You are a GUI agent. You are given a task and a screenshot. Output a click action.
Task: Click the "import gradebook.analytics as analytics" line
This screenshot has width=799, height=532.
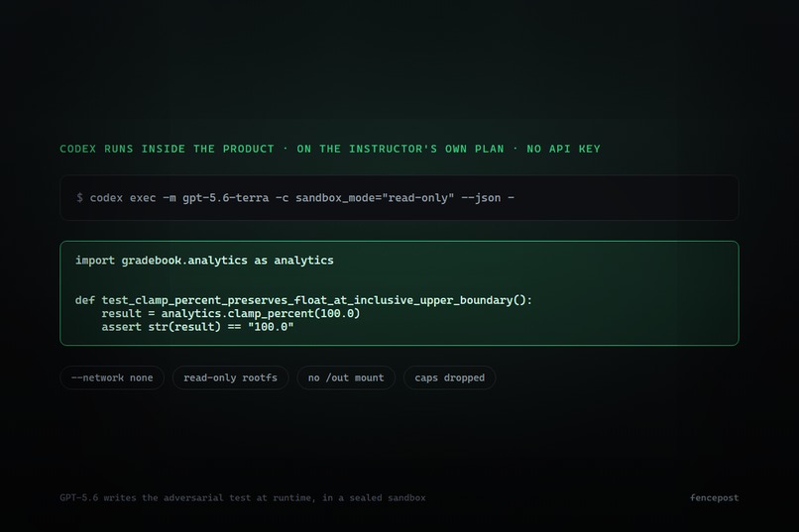click(204, 261)
